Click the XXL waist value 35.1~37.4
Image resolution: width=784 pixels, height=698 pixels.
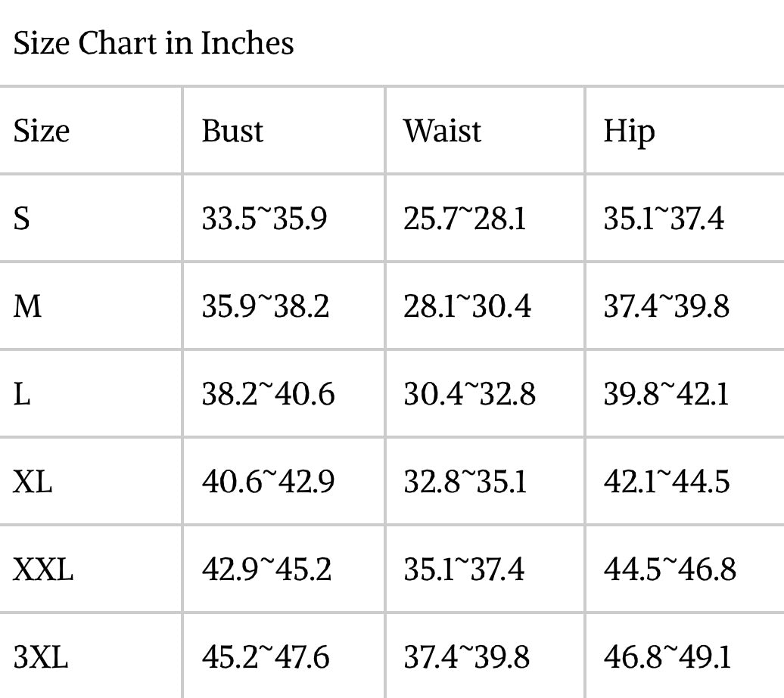point(464,569)
